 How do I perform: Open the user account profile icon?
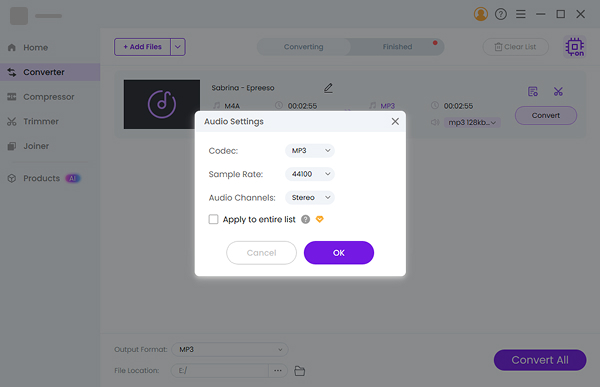click(481, 14)
